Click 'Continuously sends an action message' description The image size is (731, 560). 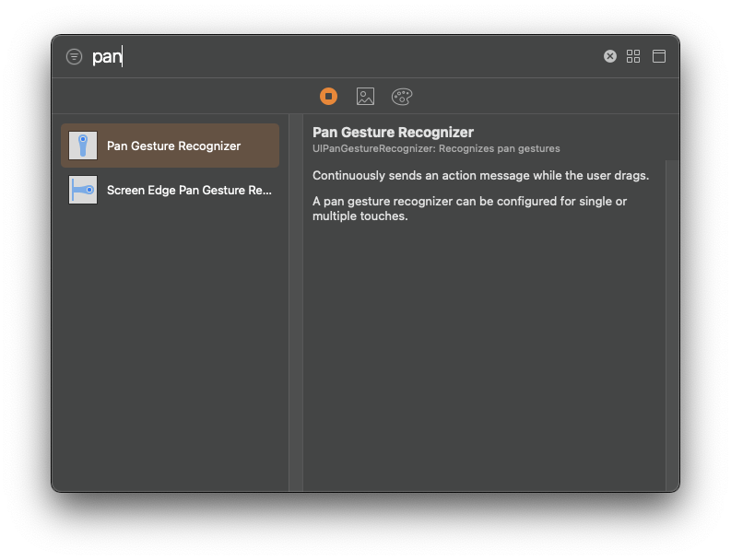(480, 176)
